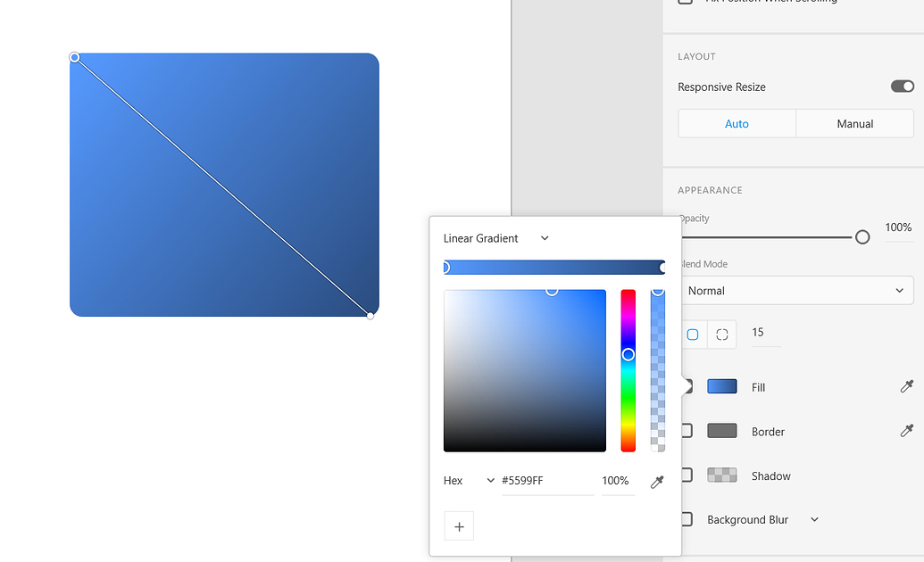Enable the Shadow checkbox
Screen dimensions: 924x562
(686, 475)
